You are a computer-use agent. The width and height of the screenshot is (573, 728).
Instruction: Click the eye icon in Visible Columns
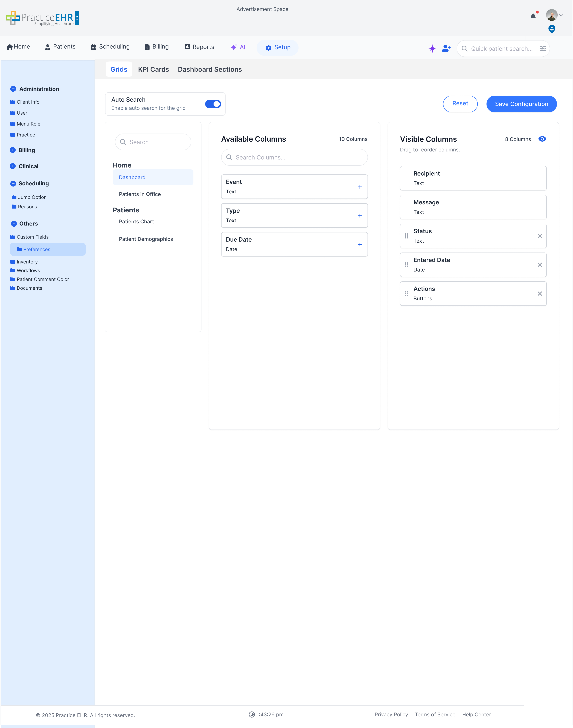[x=543, y=139]
